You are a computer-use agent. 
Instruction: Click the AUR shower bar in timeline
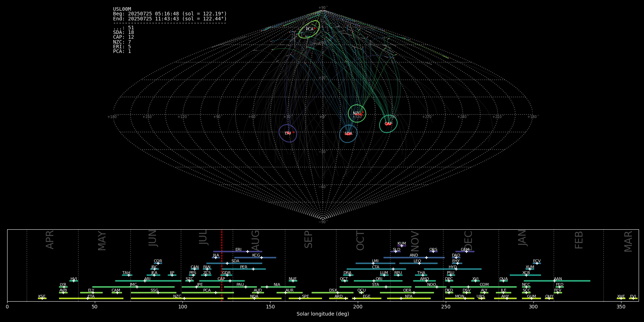click(x=289, y=293)
